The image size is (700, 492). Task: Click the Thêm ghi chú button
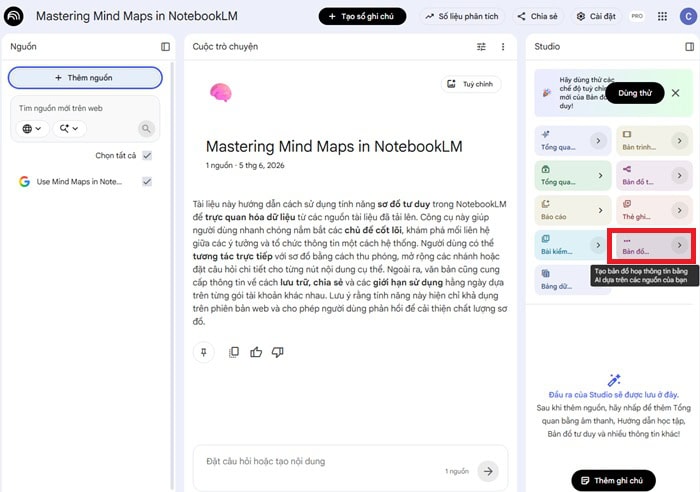(x=613, y=480)
